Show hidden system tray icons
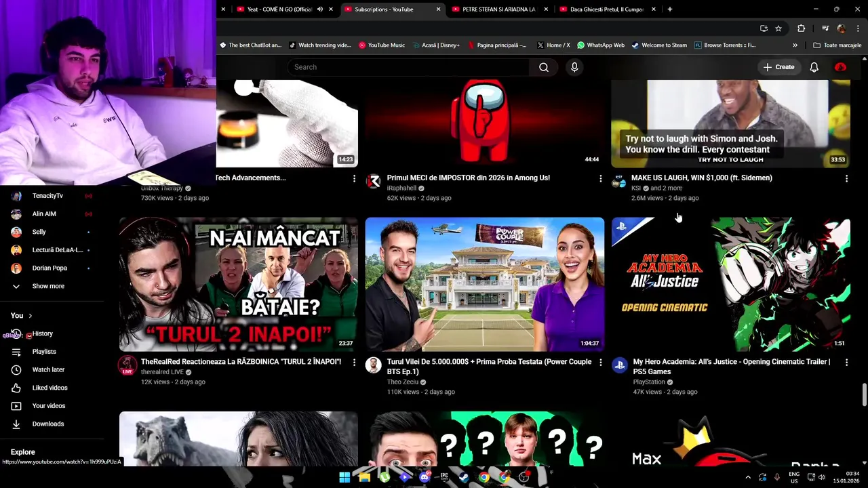Screen dimensions: 868x488 tap(748, 477)
